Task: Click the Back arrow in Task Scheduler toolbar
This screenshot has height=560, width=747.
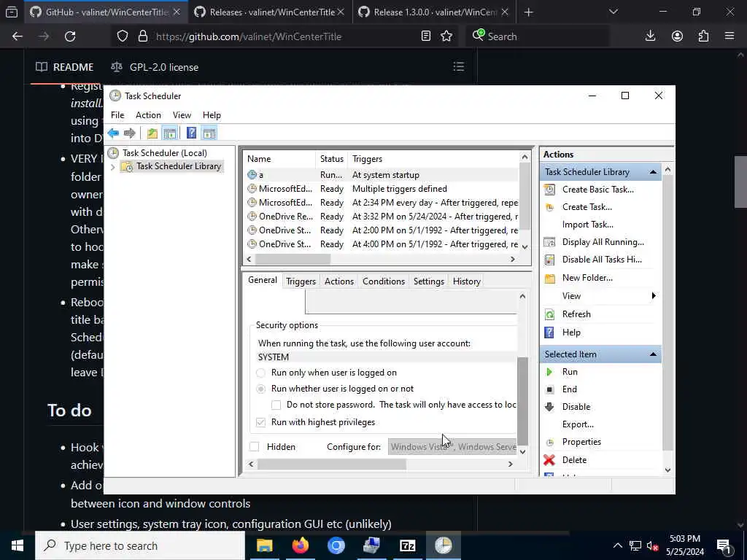Action: [113, 133]
